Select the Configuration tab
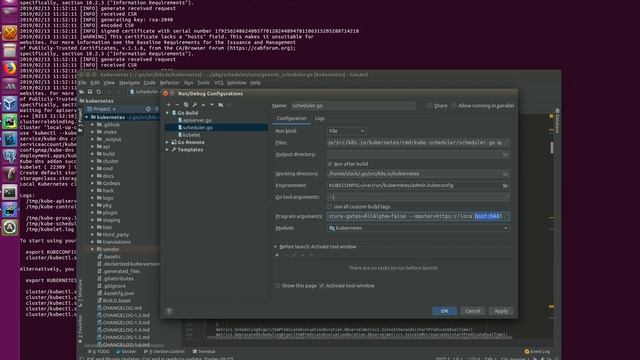This screenshot has width=640, height=360. point(291,118)
